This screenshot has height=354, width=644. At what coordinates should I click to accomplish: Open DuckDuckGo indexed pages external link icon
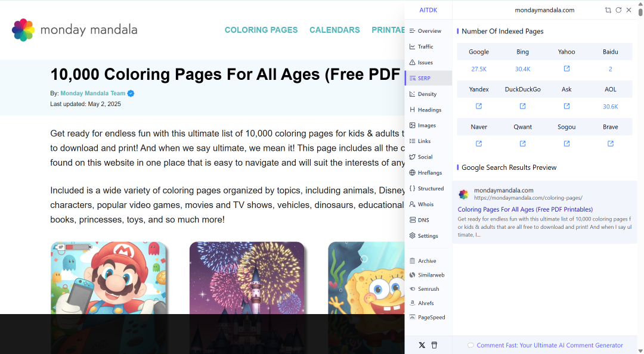pyautogui.click(x=522, y=106)
